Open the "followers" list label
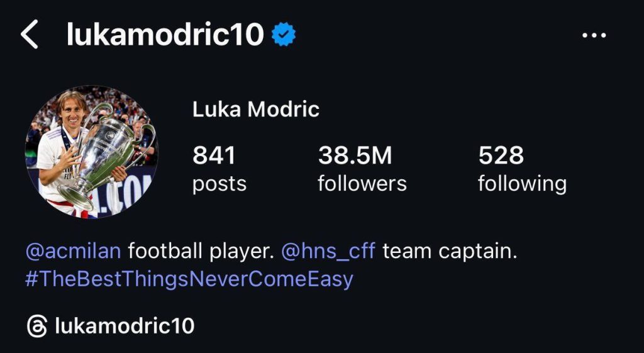 pos(362,184)
